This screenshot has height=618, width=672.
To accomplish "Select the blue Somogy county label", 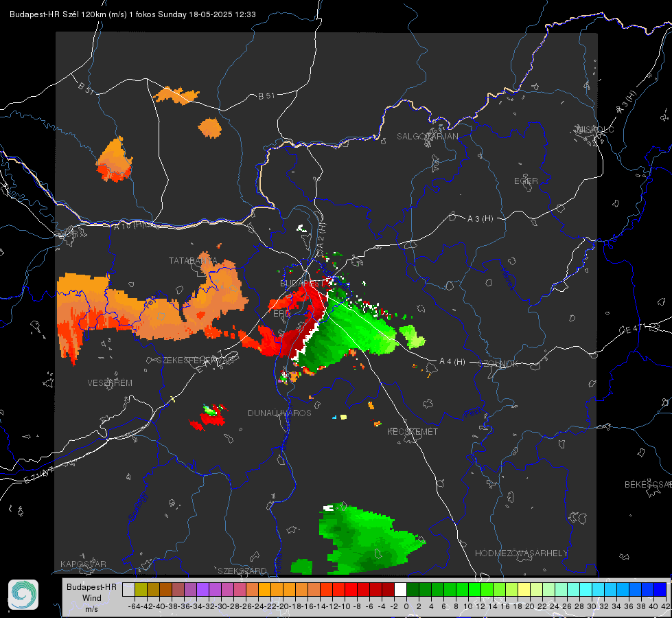I will (137, 507).
